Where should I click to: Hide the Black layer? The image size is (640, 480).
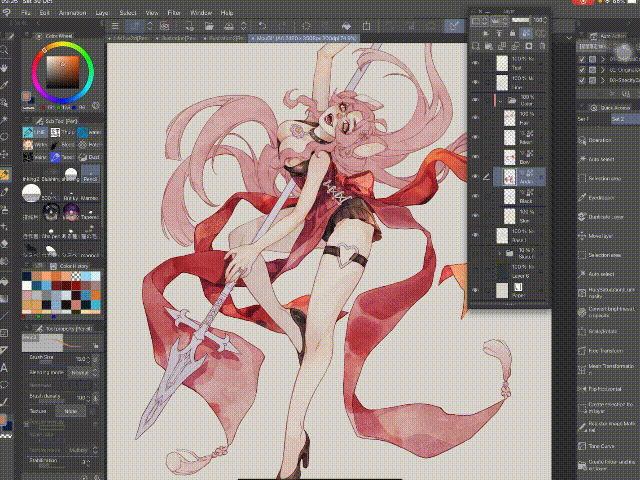click(x=475, y=196)
